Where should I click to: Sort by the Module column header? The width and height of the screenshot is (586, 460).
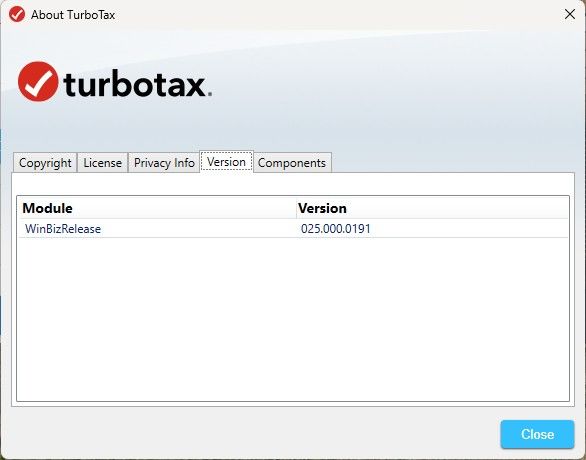[x=157, y=208]
